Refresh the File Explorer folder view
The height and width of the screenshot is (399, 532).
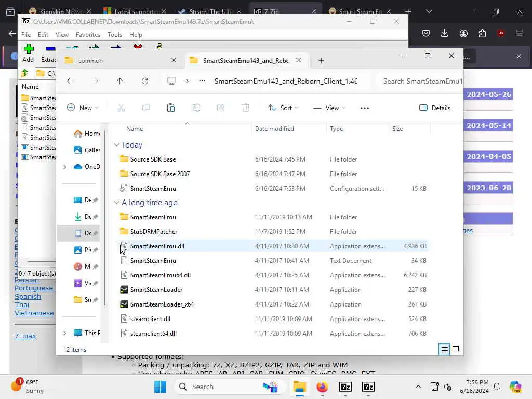[x=145, y=81]
